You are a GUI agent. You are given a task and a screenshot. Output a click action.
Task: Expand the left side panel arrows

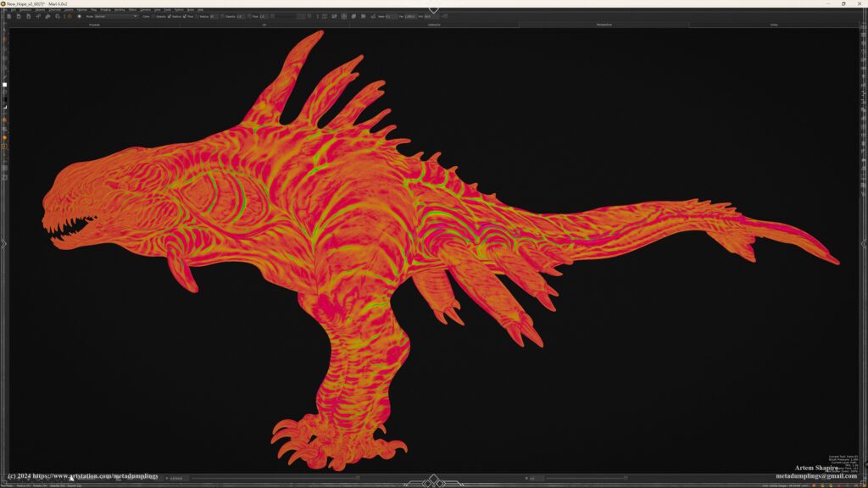(3, 244)
